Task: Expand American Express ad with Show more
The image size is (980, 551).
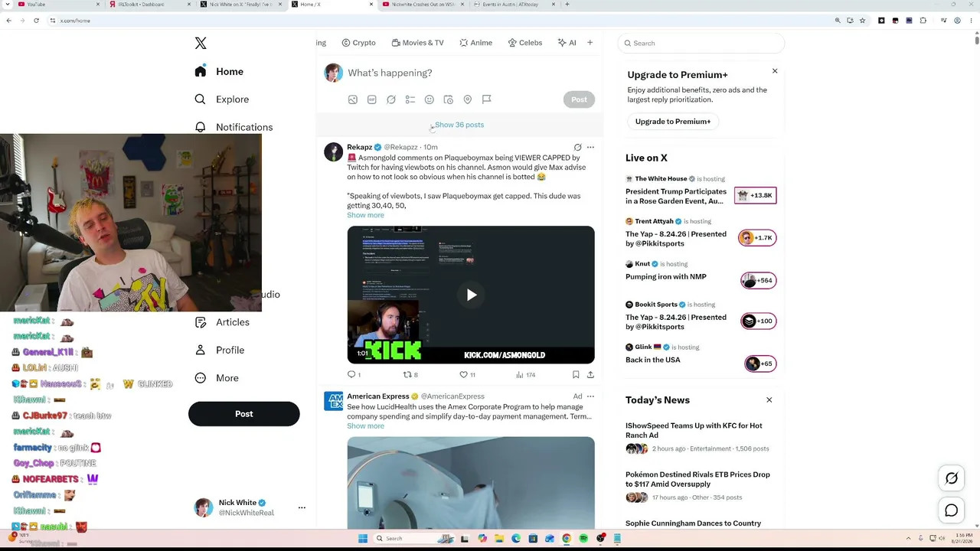Action: click(x=365, y=426)
